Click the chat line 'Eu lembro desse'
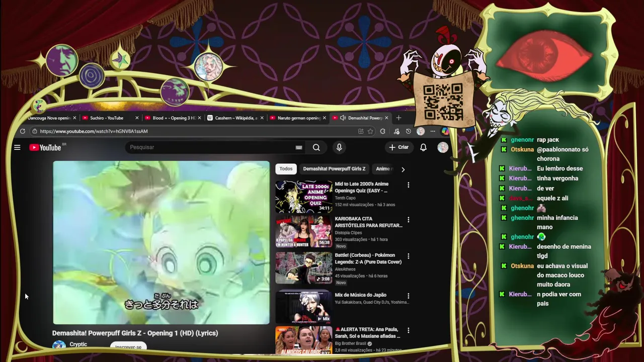 (x=559, y=169)
